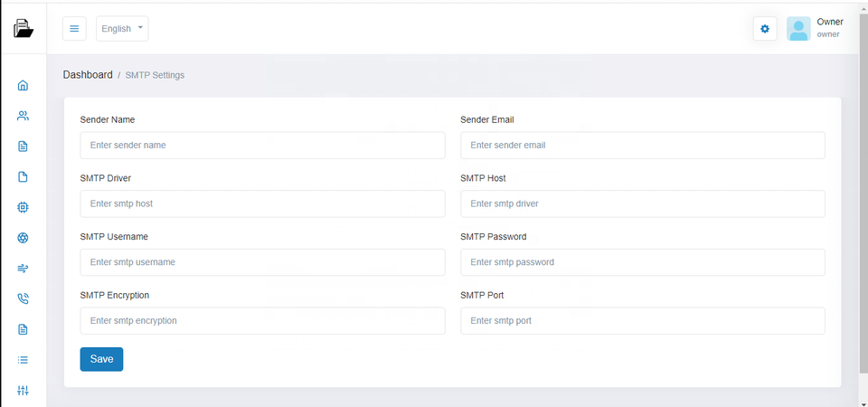Viewport: 868px width, 407px height.
Task: Click the SMTP Port input field
Action: pyautogui.click(x=643, y=321)
